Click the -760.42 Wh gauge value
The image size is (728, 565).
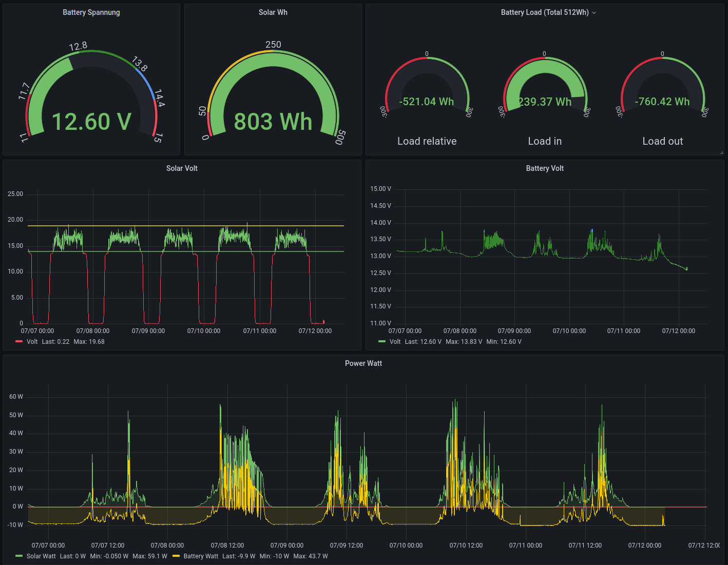click(x=662, y=102)
